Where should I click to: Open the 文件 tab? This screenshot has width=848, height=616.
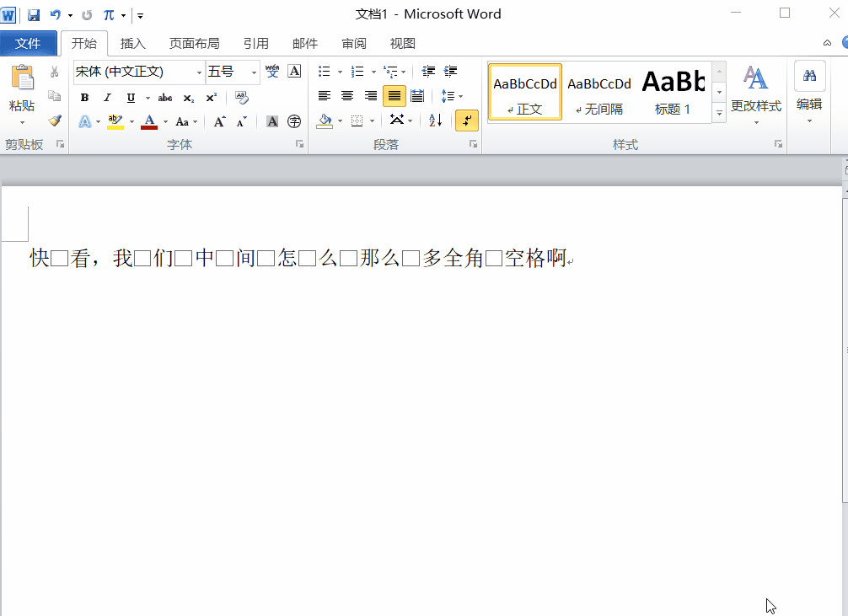point(28,43)
